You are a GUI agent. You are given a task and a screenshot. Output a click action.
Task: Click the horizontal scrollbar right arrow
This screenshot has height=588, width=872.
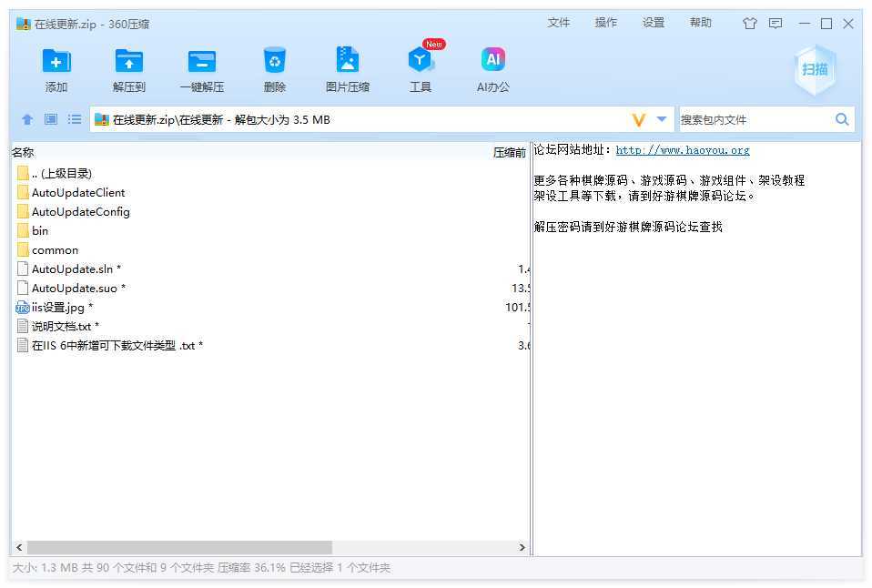tap(522, 548)
